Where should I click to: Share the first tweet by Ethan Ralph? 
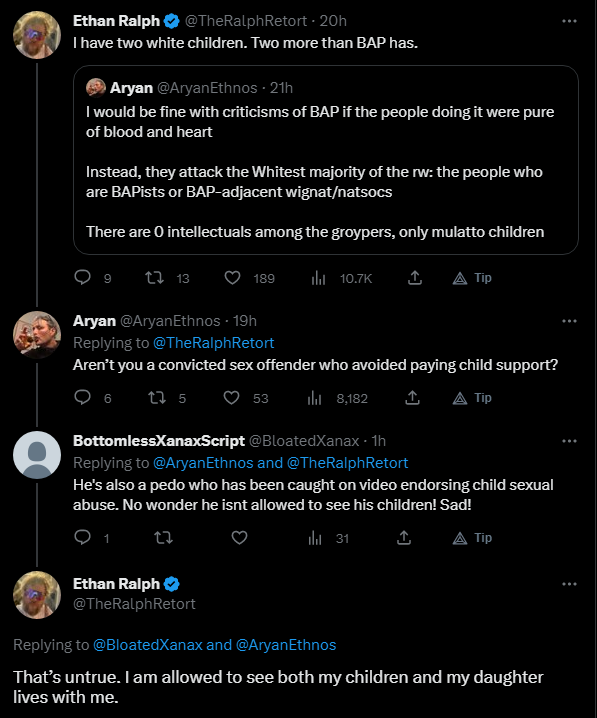(414, 277)
